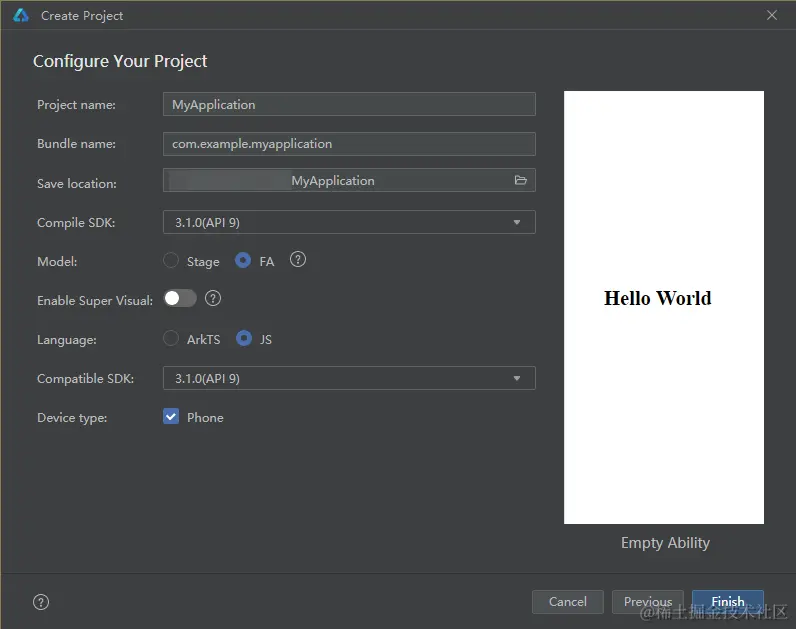This screenshot has height=629, width=796.
Task: Focus the Bundle name input field
Action: pyautogui.click(x=349, y=144)
